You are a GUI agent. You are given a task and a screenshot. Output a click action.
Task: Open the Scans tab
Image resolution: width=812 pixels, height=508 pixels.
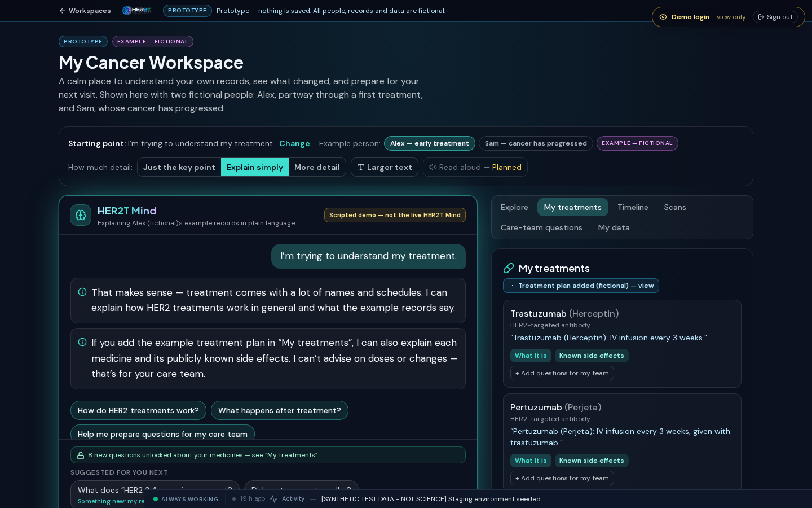[675, 207]
